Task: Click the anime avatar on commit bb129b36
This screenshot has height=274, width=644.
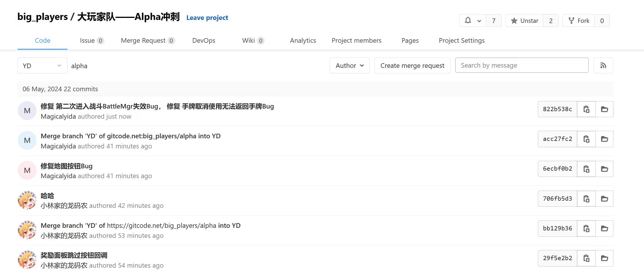Action: pyautogui.click(x=27, y=230)
